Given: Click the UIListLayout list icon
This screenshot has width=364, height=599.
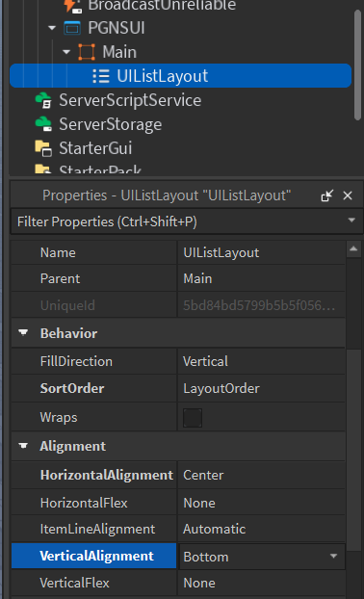Looking at the screenshot, I should pos(101,76).
